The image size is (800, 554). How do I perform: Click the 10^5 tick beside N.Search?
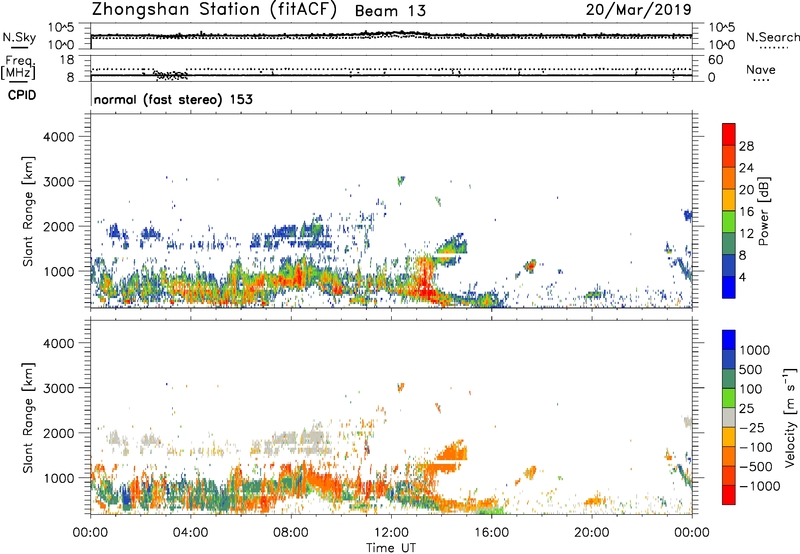[722, 27]
